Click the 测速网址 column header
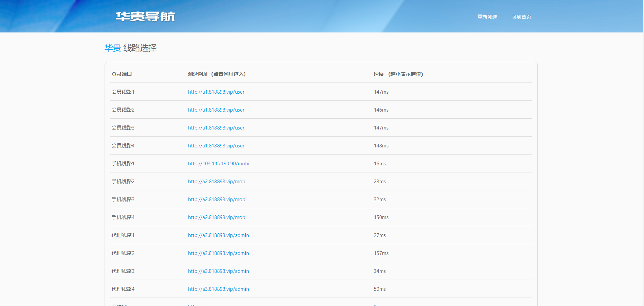The height and width of the screenshot is (306, 644). point(216,74)
